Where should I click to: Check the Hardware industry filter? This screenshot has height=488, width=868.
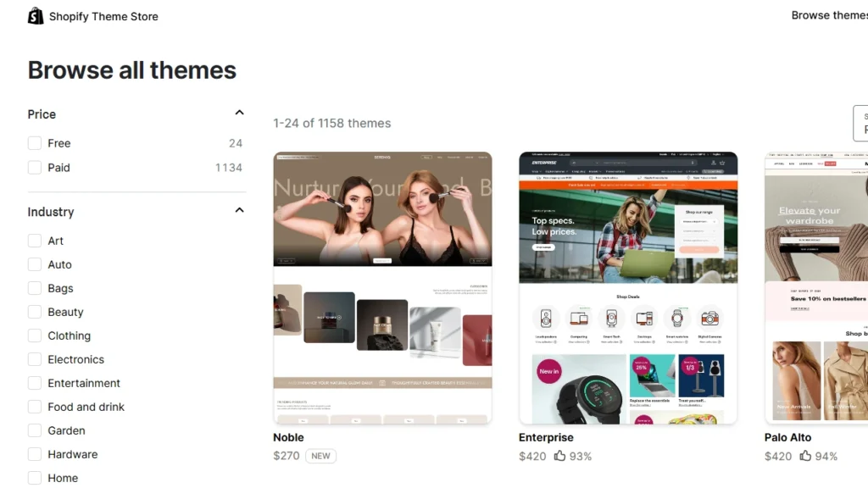(34, 454)
